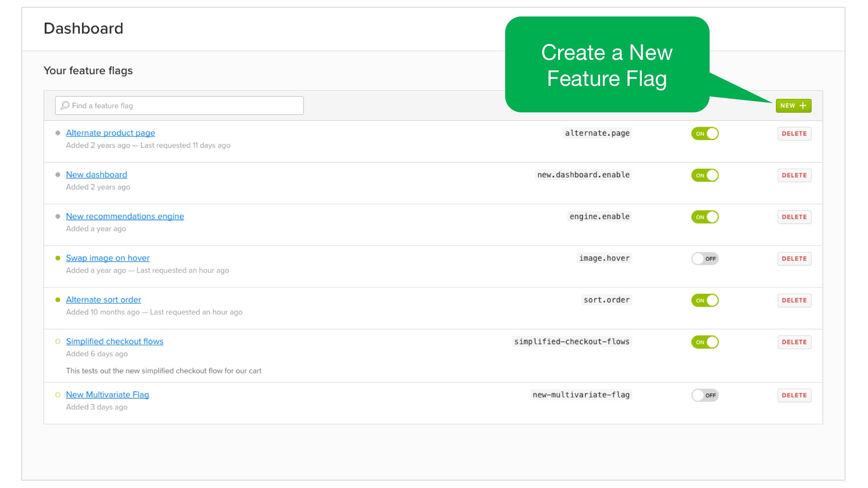Click green status dot beside Swap image on hover
This screenshot has height=488, width=868.
click(x=58, y=258)
